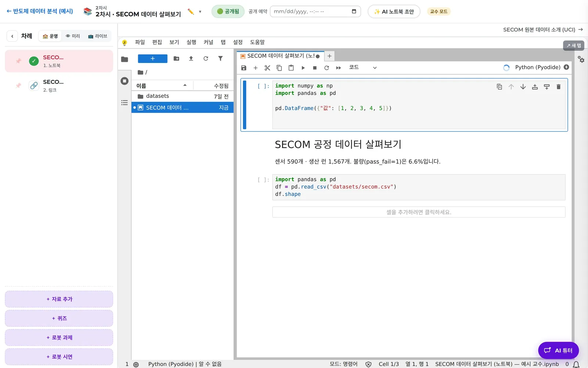Viewport: 588px width, 368px height.
Task: Open running kernels sidebar panel
Action: 125,81
